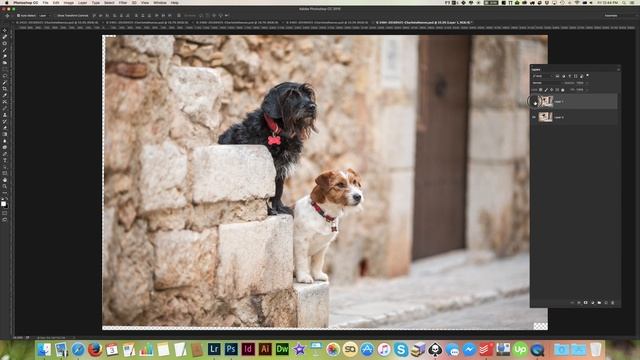
Task: Open the Filter menu
Action: point(123,2)
